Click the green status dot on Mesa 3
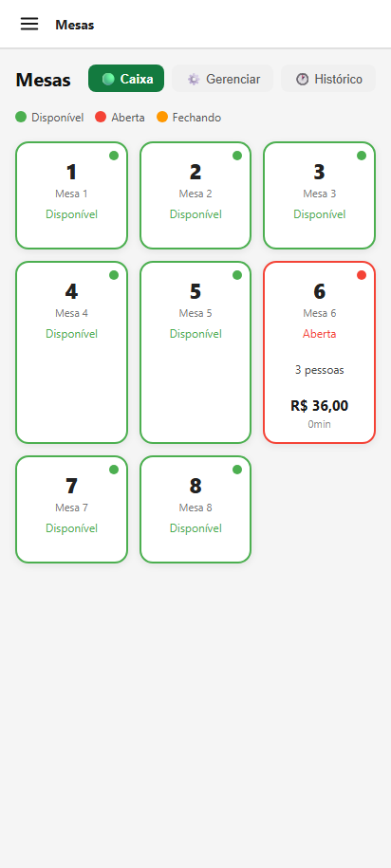This screenshot has height=868, width=391. (362, 156)
